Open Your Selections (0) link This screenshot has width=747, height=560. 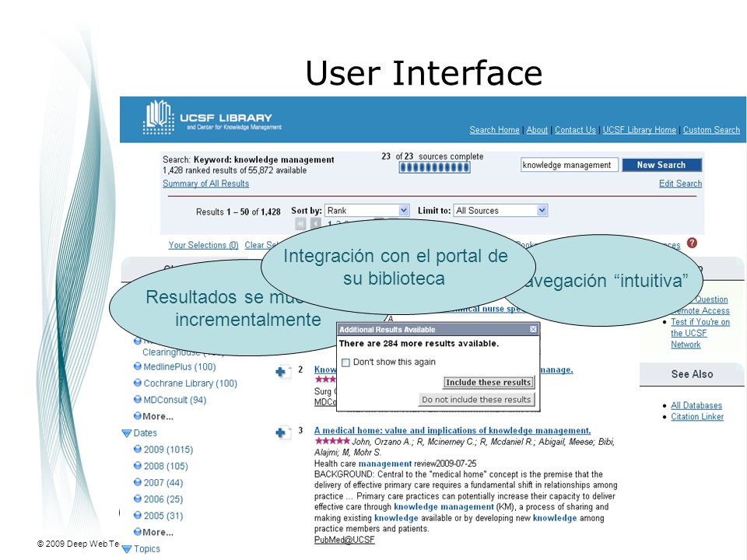point(203,245)
